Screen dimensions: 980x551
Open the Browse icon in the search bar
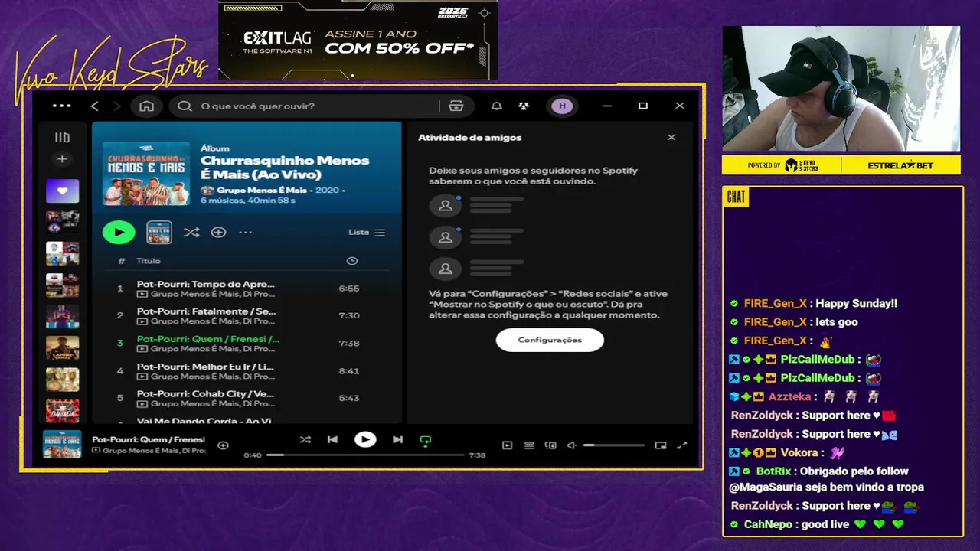456,106
